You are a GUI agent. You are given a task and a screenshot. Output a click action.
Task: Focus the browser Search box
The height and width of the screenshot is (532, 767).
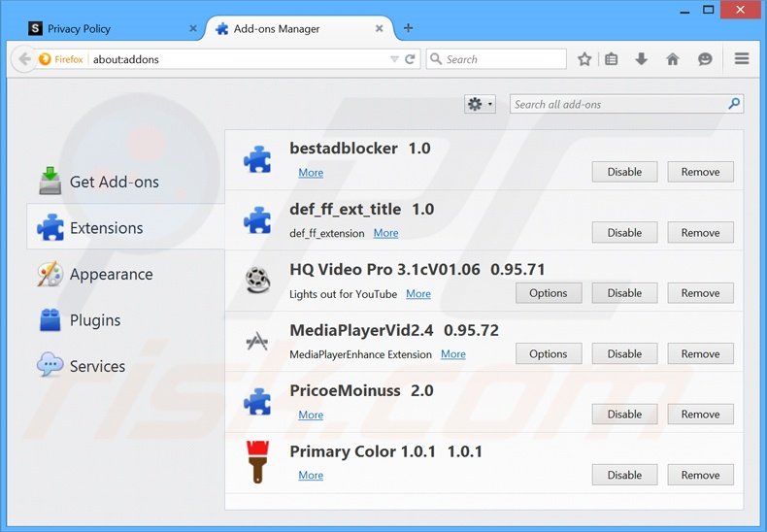tap(496, 59)
